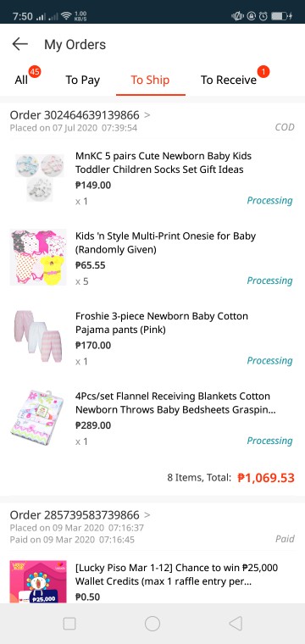Expand order 285739583739866 details chevron
The width and height of the screenshot is (305, 644).
147,514
